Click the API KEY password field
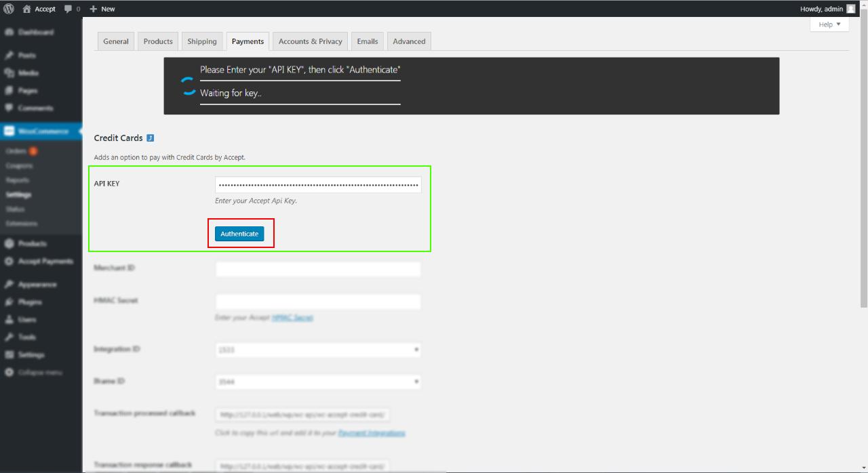This screenshot has height=473, width=868. point(318,184)
